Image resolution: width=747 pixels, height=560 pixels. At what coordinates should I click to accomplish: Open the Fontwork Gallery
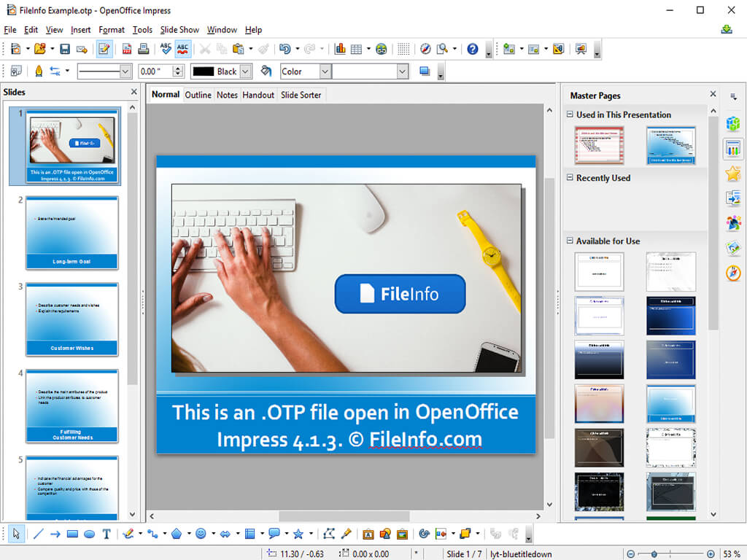pyautogui.click(x=368, y=534)
